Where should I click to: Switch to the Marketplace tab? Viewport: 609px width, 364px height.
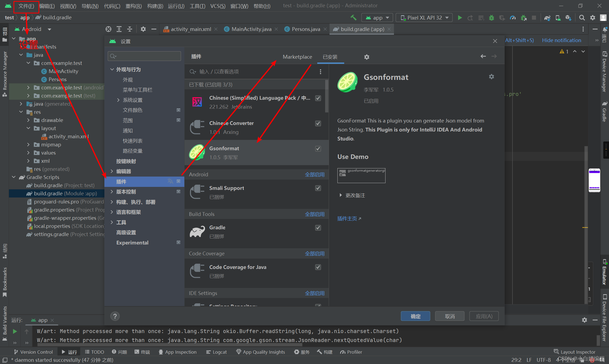297,57
